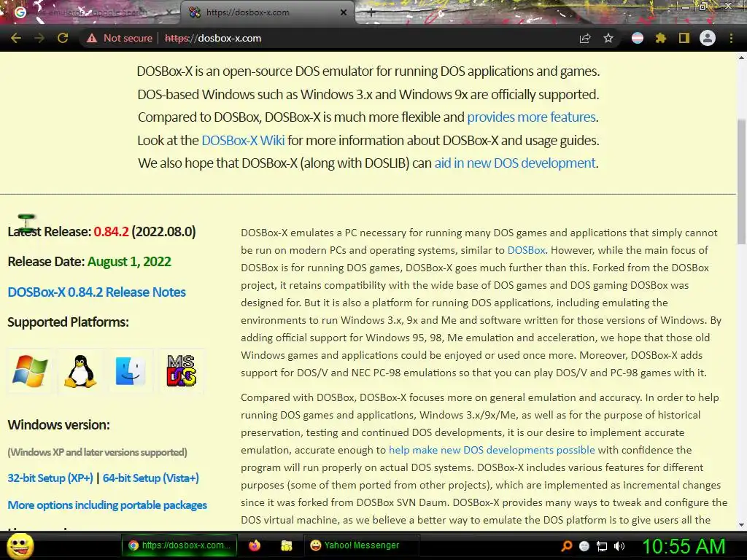The height and width of the screenshot is (560, 747).
Task: Go back to the previous page
Action: (x=16, y=38)
